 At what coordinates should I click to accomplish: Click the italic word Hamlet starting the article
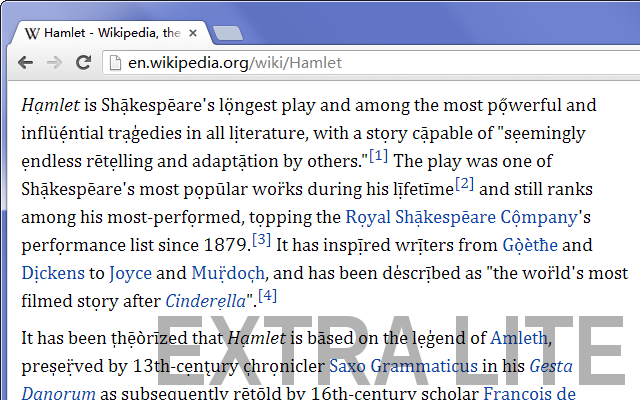(x=51, y=105)
